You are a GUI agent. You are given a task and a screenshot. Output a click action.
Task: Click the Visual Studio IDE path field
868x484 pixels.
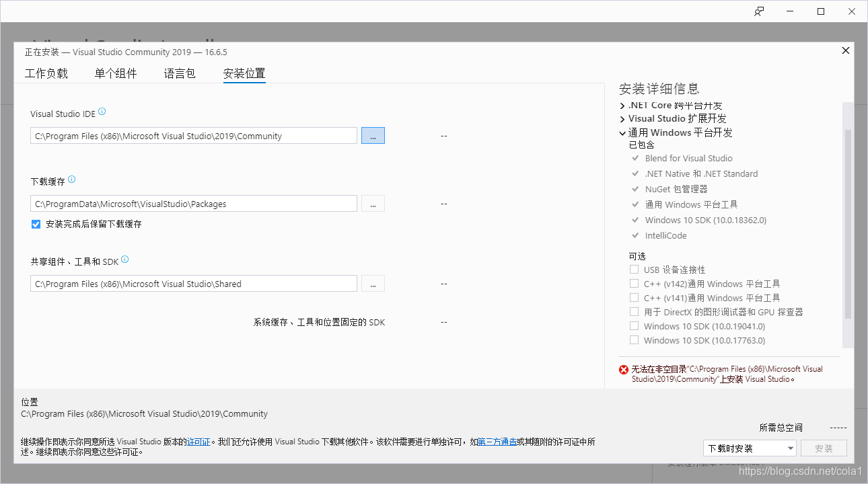point(194,136)
